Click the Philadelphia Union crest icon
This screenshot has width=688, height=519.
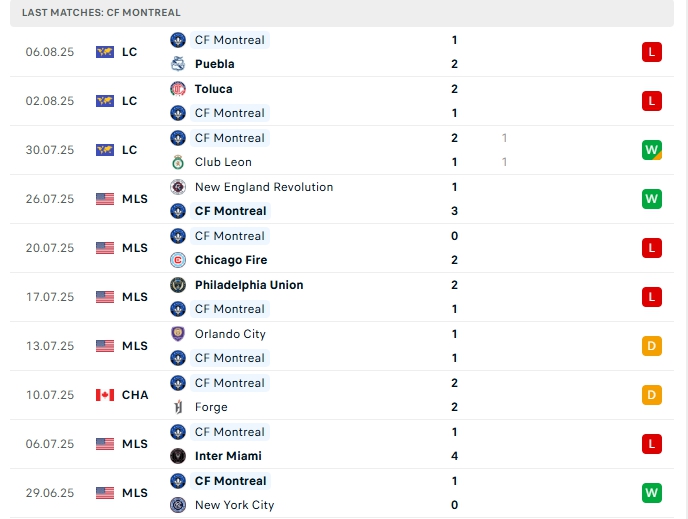(178, 285)
